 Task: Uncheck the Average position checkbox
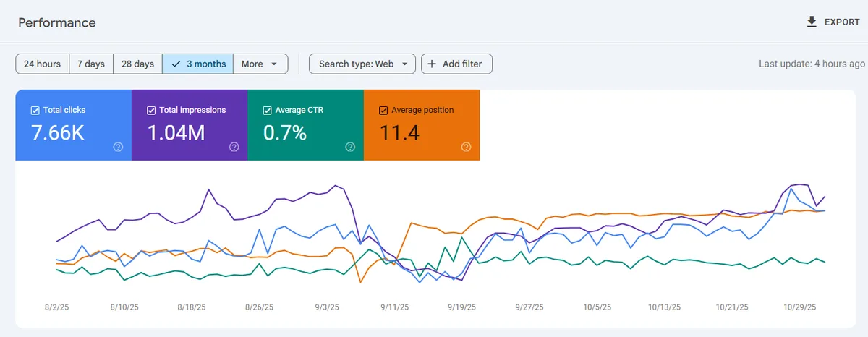[x=383, y=111]
